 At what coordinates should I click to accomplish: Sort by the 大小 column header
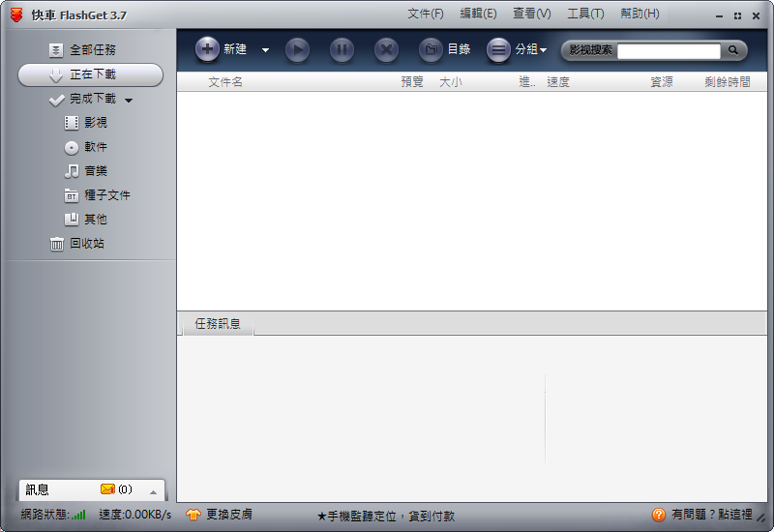[451, 82]
